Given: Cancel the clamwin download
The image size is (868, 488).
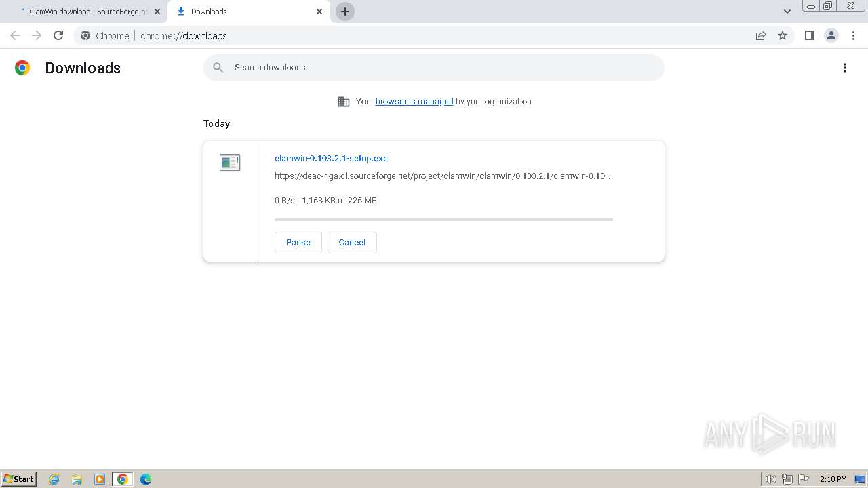Looking at the screenshot, I should coord(352,242).
